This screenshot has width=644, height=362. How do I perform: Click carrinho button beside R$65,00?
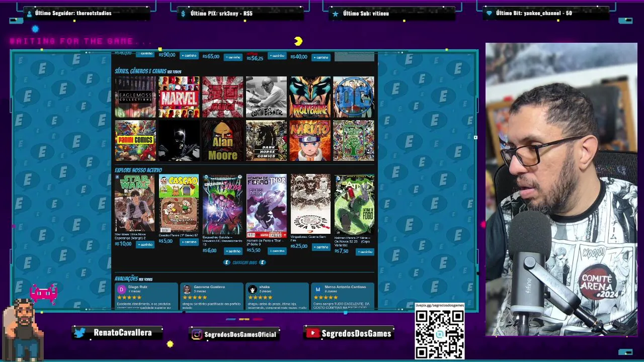[233, 57]
